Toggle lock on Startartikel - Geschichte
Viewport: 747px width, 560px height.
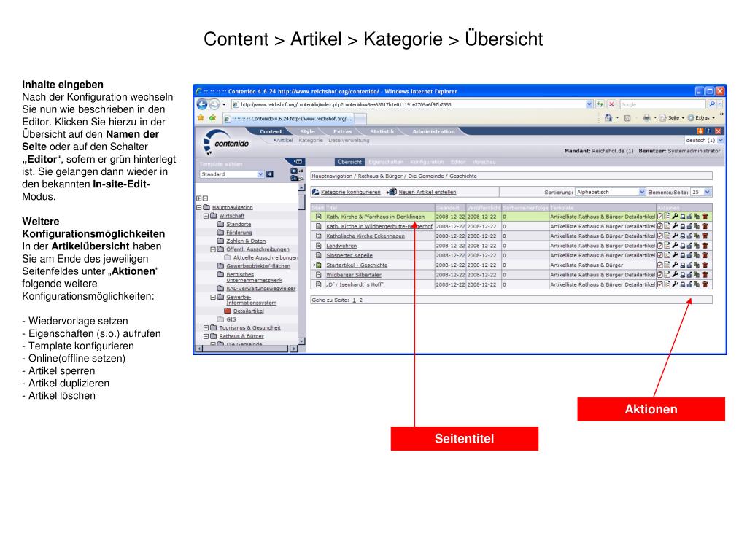click(x=689, y=265)
